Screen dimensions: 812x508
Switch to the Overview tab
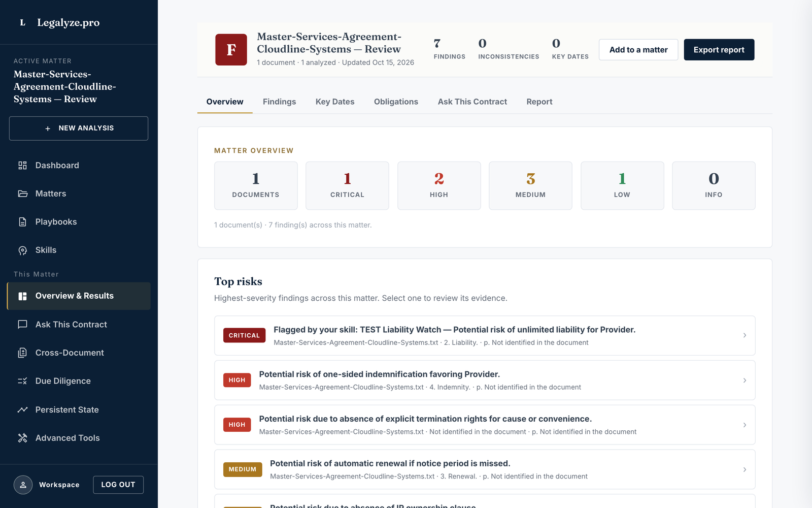pyautogui.click(x=225, y=102)
